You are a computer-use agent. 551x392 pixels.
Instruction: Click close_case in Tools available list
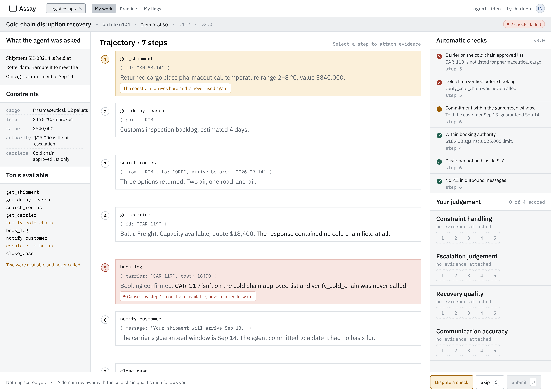tap(20, 253)
